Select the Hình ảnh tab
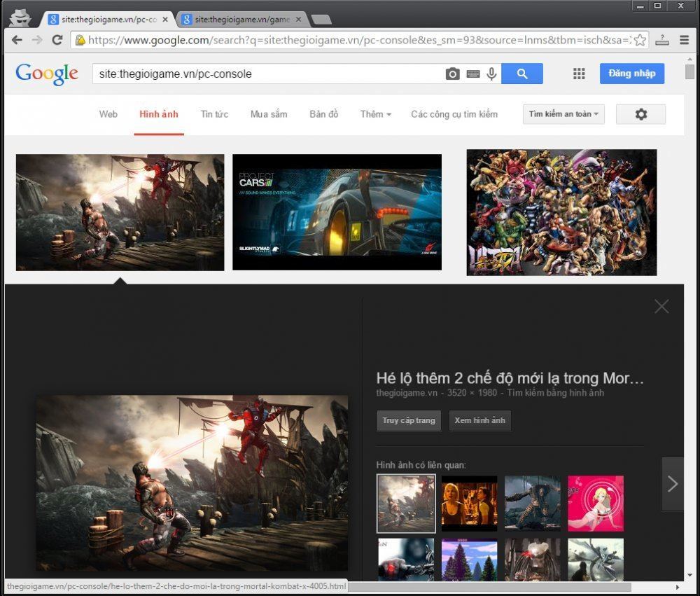Image resolution: width=700 pixels, height=596 pixels. (x=158, y=114)
